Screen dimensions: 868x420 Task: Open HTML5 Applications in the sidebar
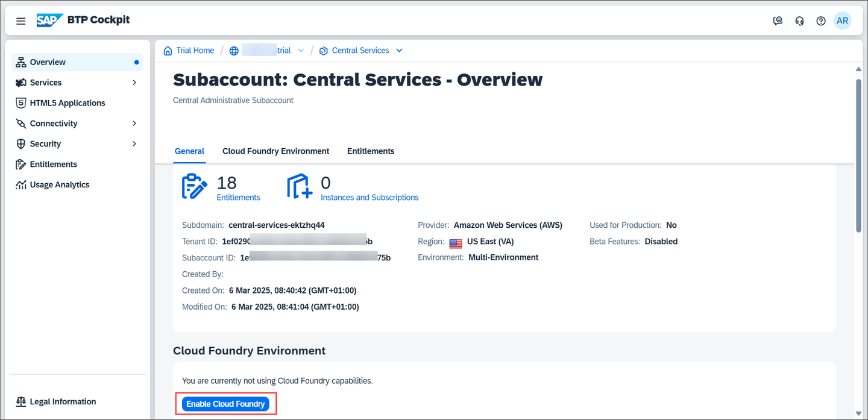[78, 103]
